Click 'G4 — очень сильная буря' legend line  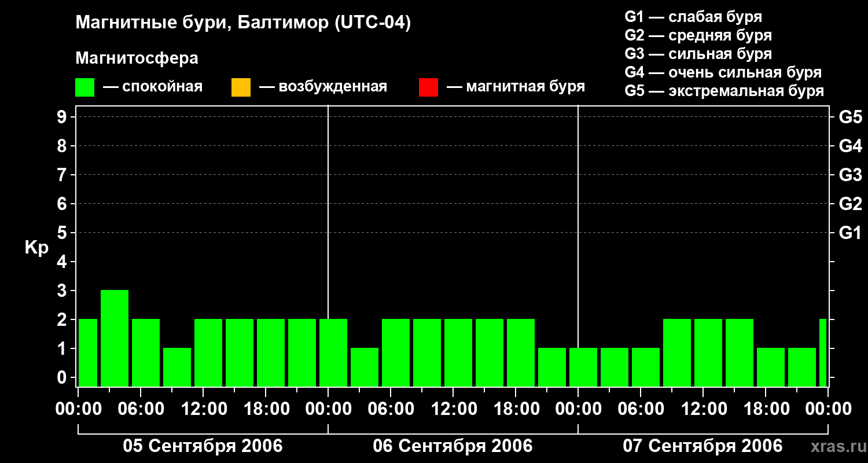[723, 72]
